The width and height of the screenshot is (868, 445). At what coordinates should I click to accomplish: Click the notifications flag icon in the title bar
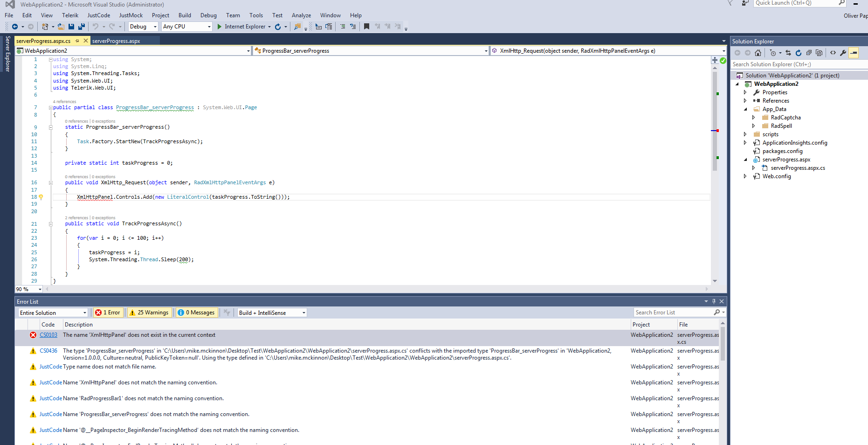tap(730, 3)
